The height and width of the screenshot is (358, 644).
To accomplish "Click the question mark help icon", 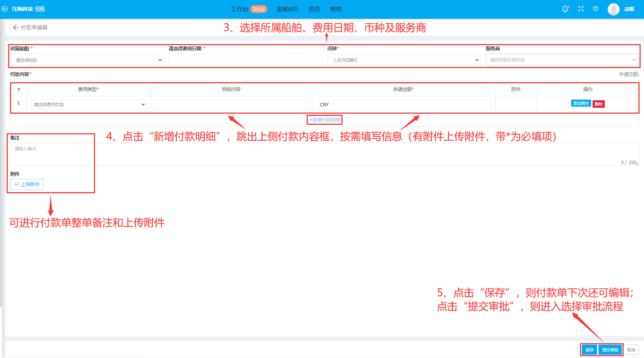I will [596, 9].
